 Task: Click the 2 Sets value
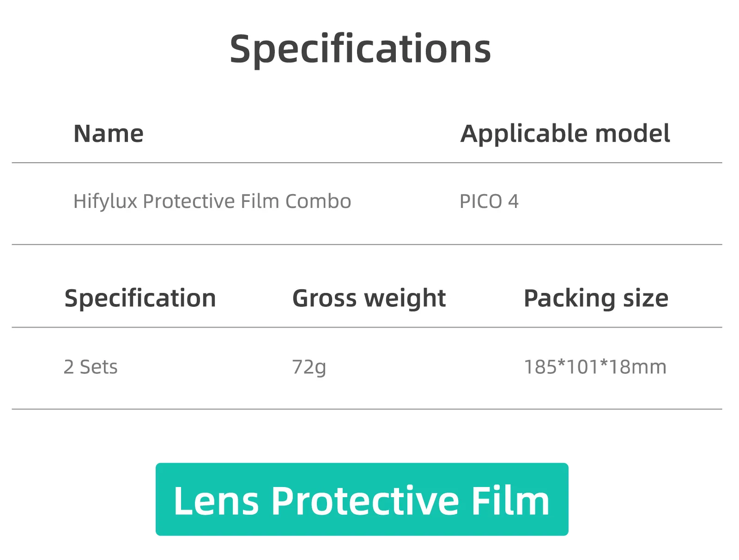point(91,367)
